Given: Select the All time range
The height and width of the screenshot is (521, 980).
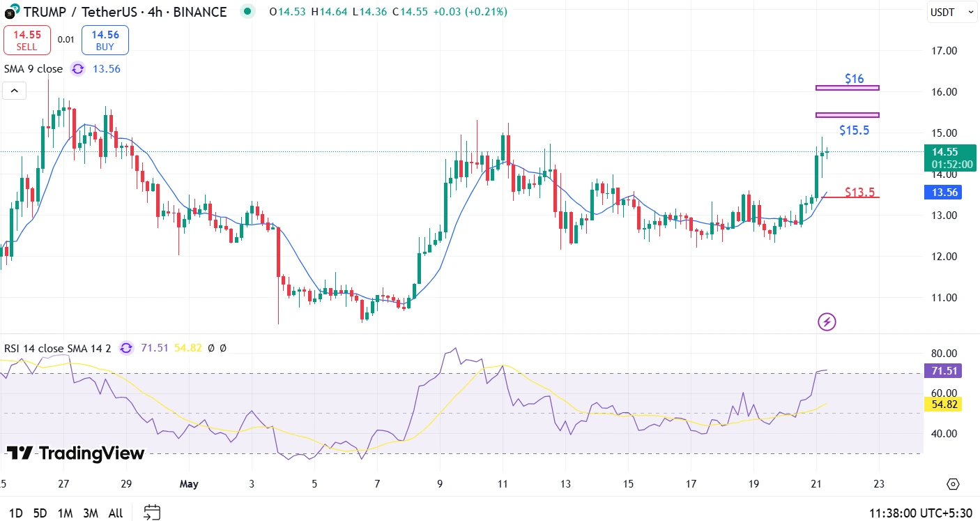Looking at the screenshot, I should pyautogui.click(x=116, y=513).
